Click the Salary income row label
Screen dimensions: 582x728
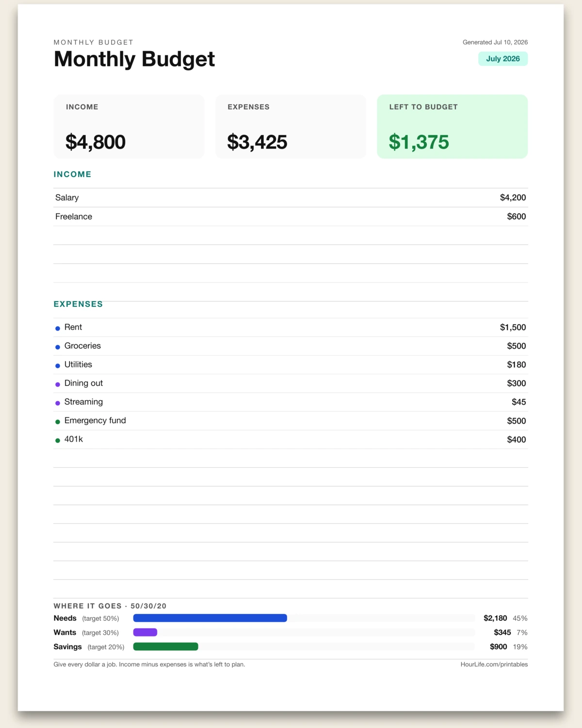coord(67,198)
